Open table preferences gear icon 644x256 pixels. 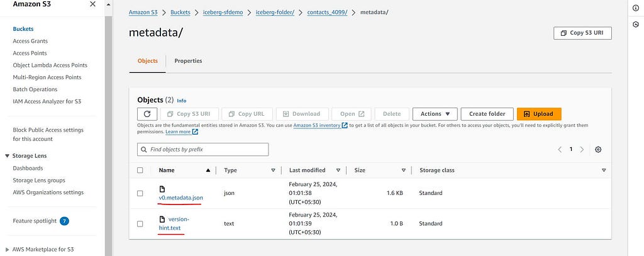[x=598, y=150]
